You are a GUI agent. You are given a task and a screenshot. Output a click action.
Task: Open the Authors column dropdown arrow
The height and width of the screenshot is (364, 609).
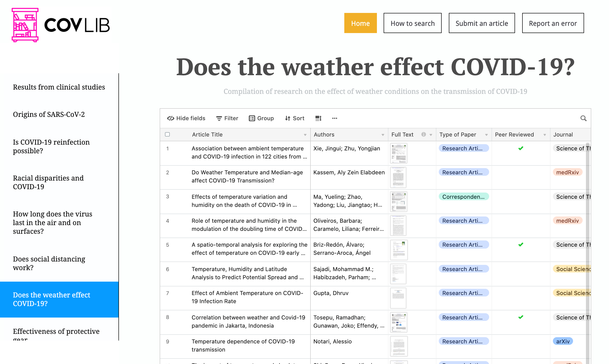(383, 135)
